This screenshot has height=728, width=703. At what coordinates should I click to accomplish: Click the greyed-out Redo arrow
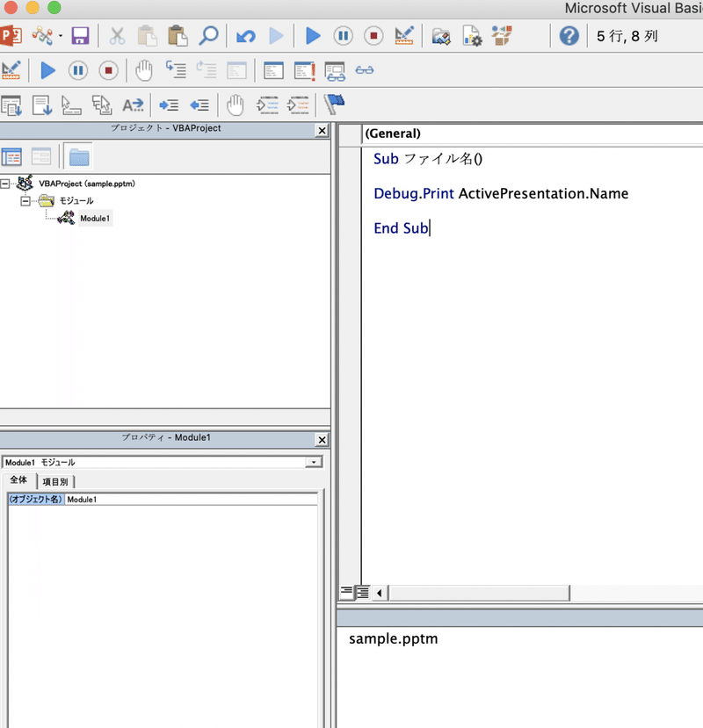(276, 36)
